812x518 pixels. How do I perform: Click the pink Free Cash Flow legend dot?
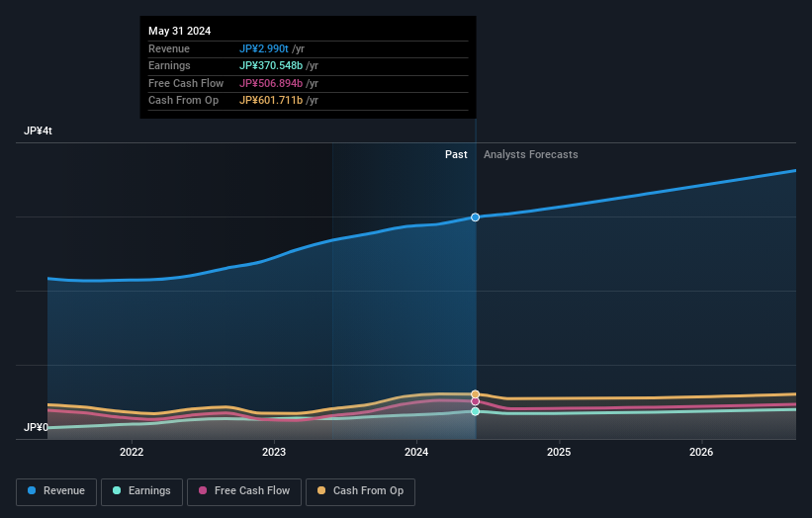click(x=203, y=490)
